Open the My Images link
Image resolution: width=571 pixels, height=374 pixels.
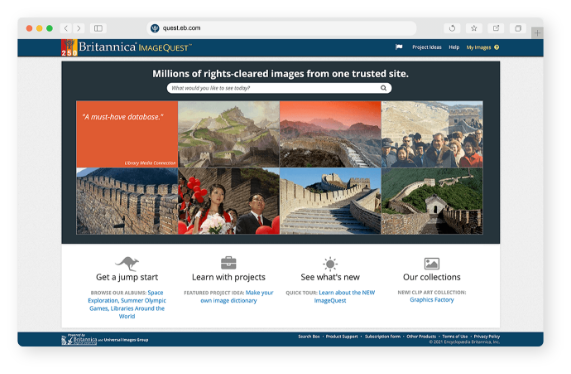point(479,47)
